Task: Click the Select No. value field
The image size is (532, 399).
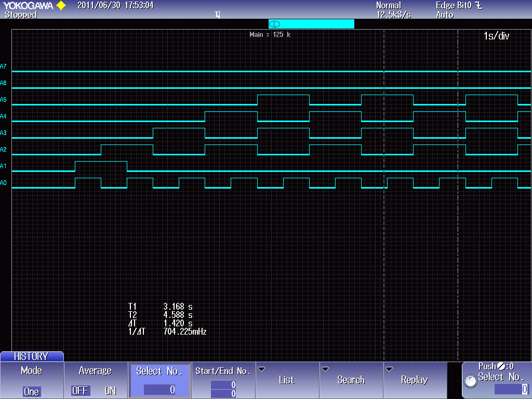Action: [x=159, y=390]
